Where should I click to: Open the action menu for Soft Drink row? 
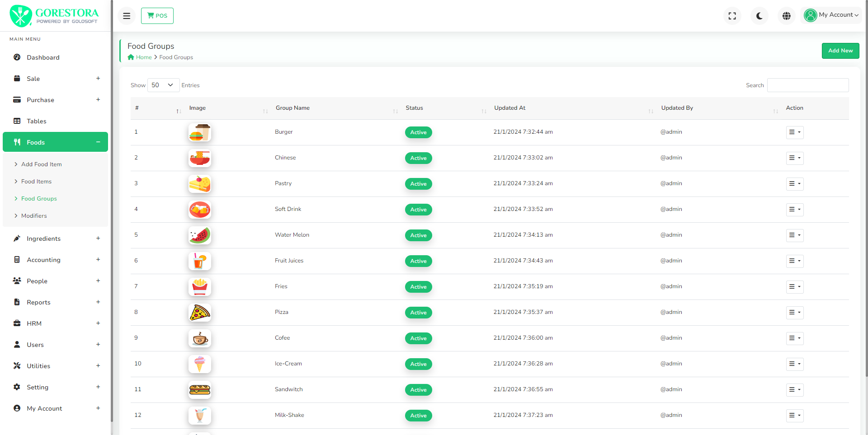[795, 210]
